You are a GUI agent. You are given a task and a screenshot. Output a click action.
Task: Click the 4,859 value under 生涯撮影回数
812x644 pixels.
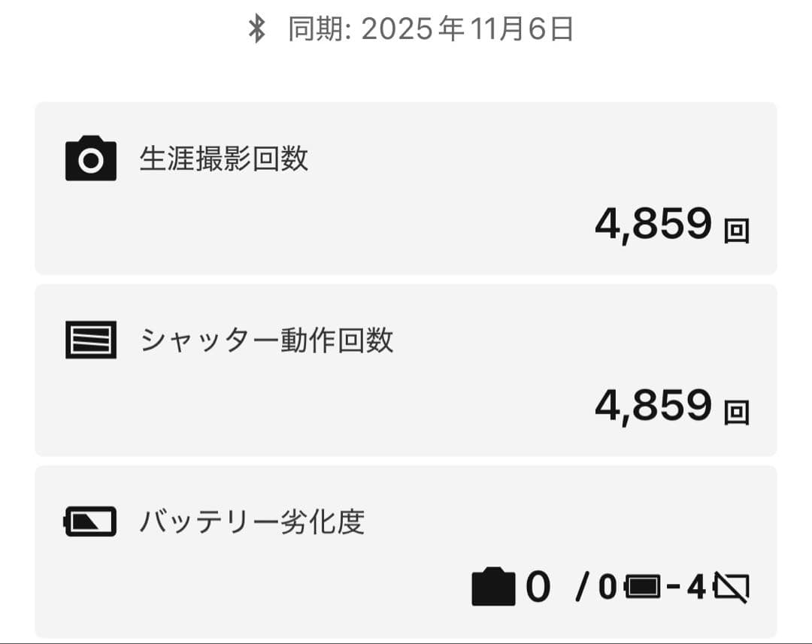tap(653, 224)
